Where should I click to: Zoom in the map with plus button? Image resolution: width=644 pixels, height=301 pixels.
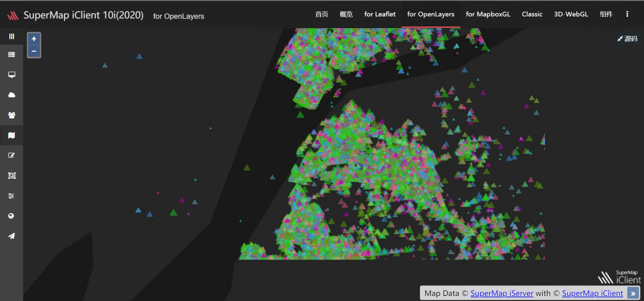pos(34,39)
